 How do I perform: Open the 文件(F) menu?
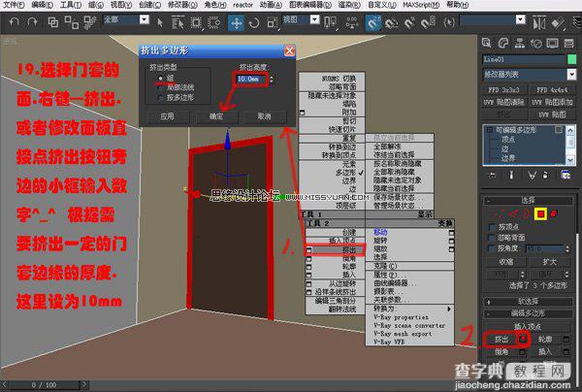(14, 5)
